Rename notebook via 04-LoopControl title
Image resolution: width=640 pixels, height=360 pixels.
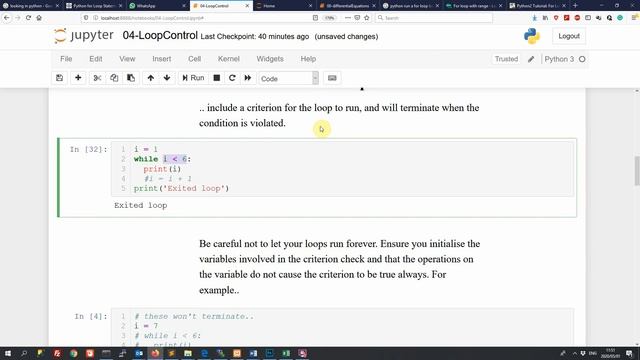pyautogui.click(x=160, y=36)
